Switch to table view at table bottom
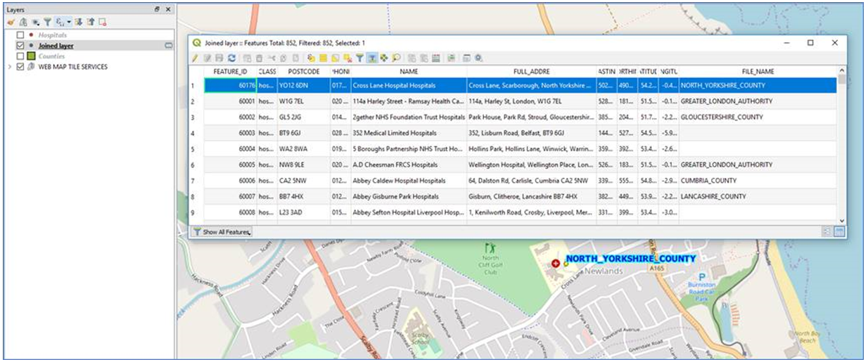Screen dimensions: 868x362 pos(839,231)
